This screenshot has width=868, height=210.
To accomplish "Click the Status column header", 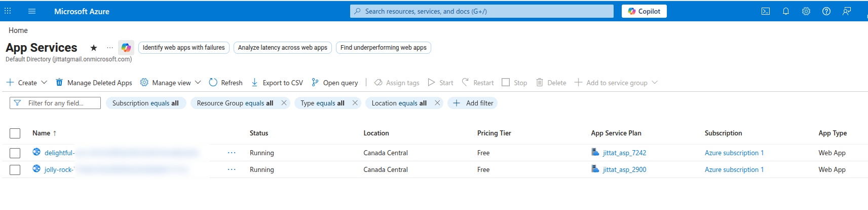I will pos(259,133).
